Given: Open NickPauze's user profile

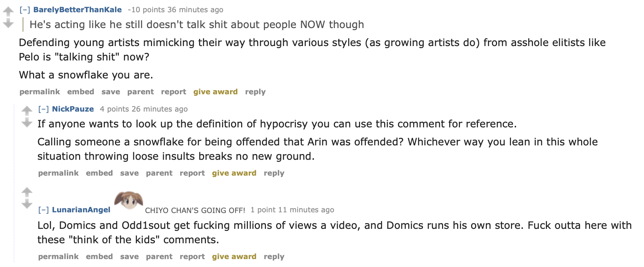Looking at the screenshot, I should 73,109.
